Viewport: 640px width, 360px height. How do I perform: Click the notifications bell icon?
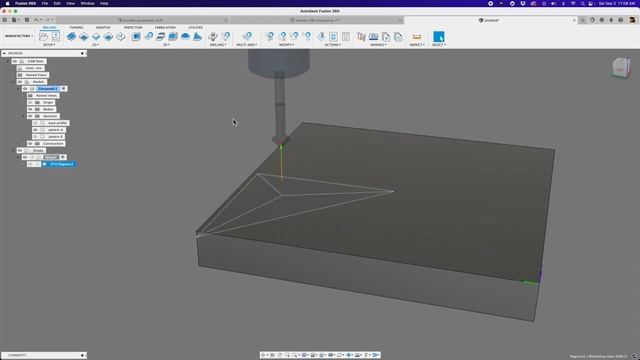coord(611,20)
